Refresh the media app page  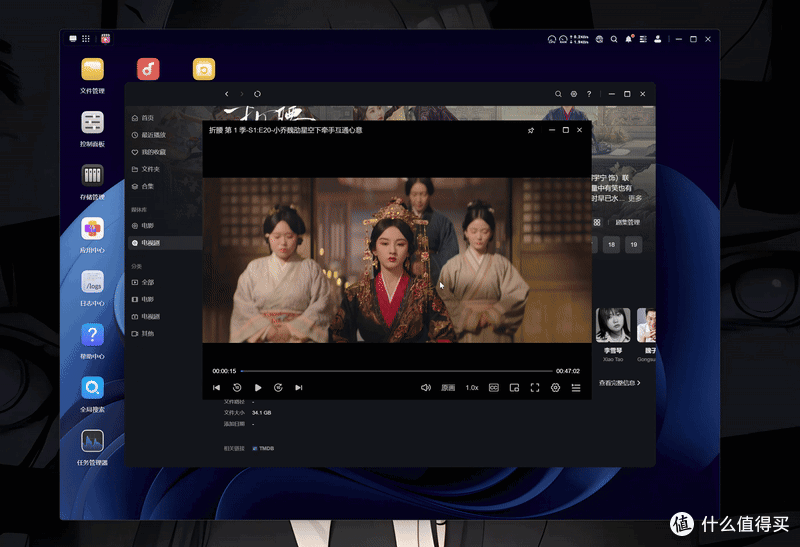click(257, 94)
